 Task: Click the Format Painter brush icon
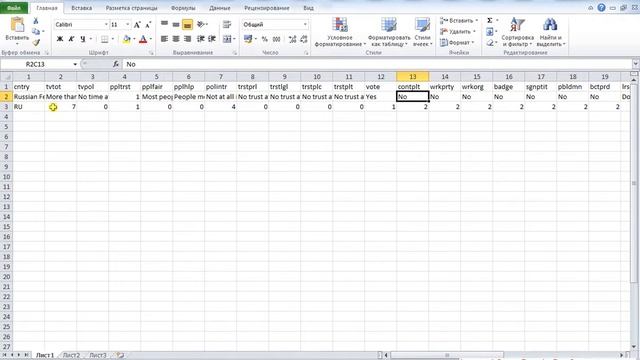[x=36, y=42]
